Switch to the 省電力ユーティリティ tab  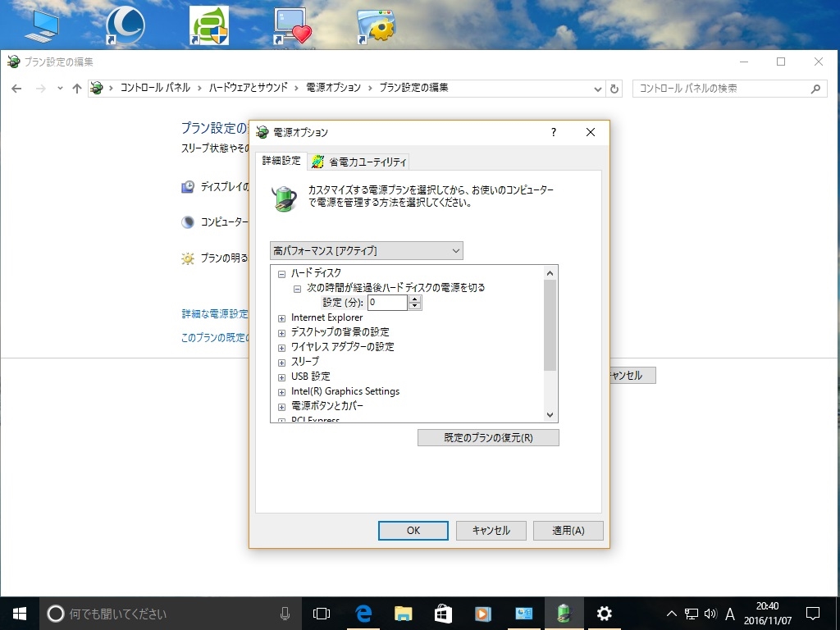click(x=359, y=162)
